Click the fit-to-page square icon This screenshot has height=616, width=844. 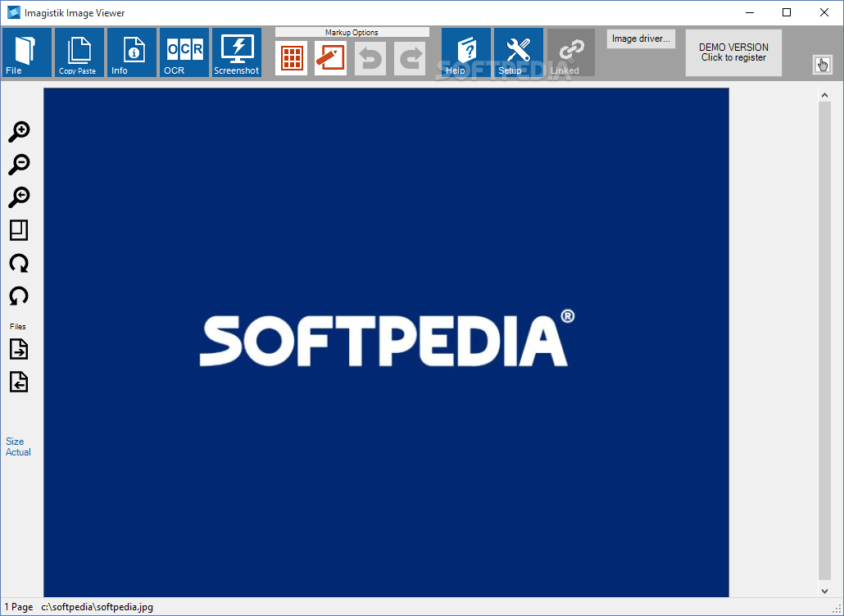point(19,230)
